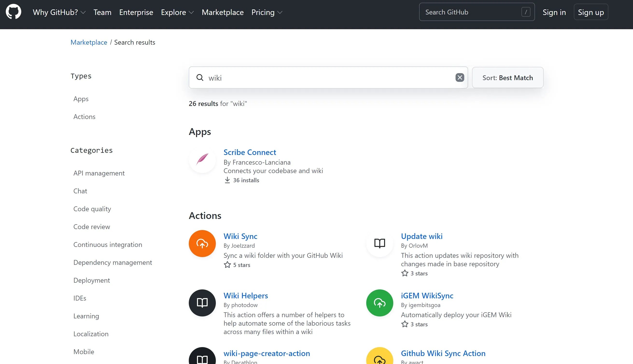This screenshot has width=633, height=364.
Task: Clear the wiki search with the X icon
Action: coord(459,77)
